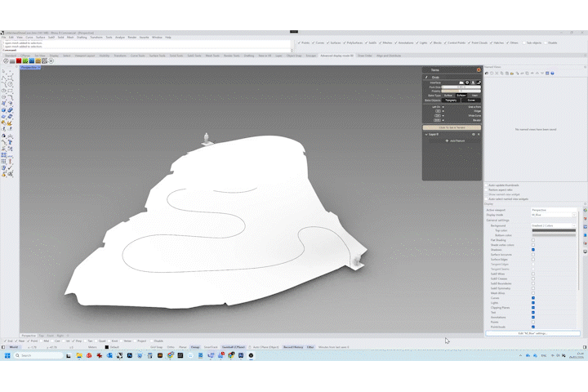This screenshot has width=588, height=392.
Task: Click the orange display mode toolbar icon
Action: coord(38,60)
